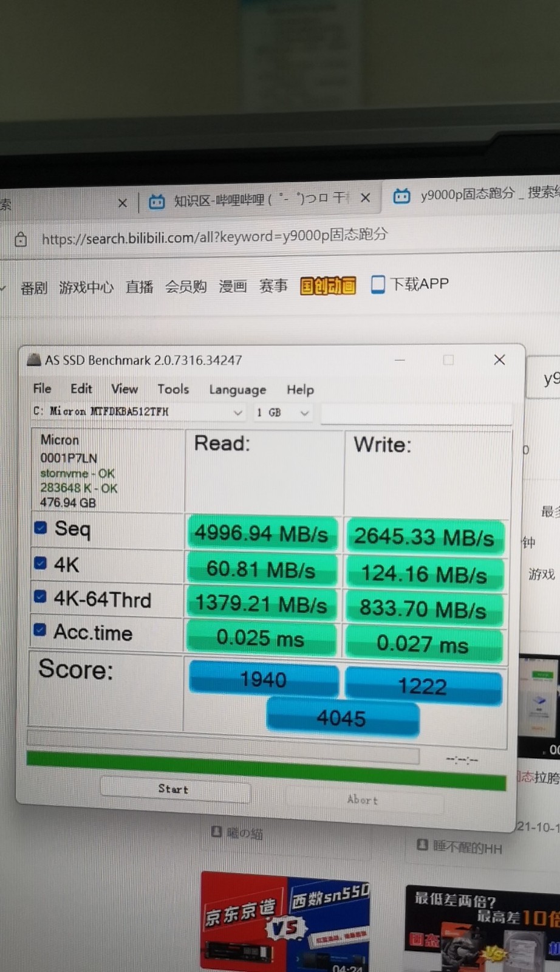Click the search.bilibili.com address bar URL
Screen dimensions: 560x972
tap(214, 236)
